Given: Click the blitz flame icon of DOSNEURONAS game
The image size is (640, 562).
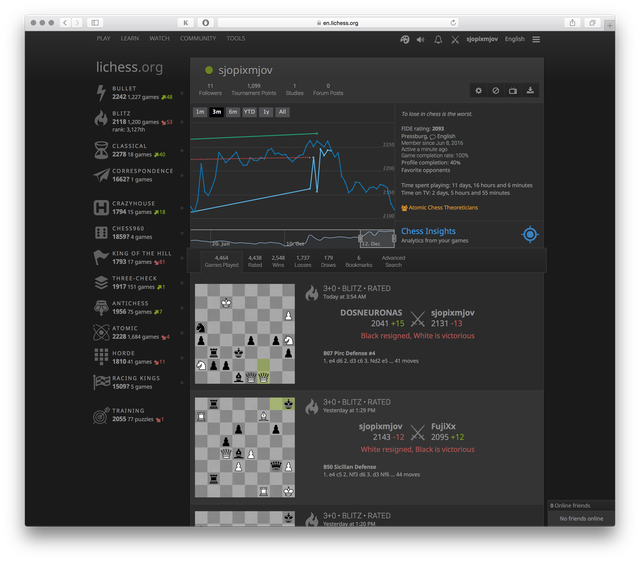Looking at the screenshot, I should click(x=312, y=293).
